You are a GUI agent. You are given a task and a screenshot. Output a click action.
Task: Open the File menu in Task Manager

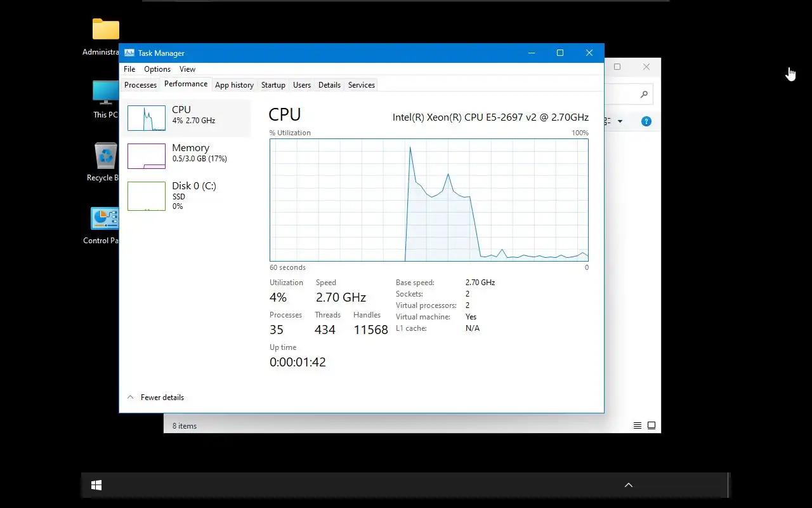point(129,69)
